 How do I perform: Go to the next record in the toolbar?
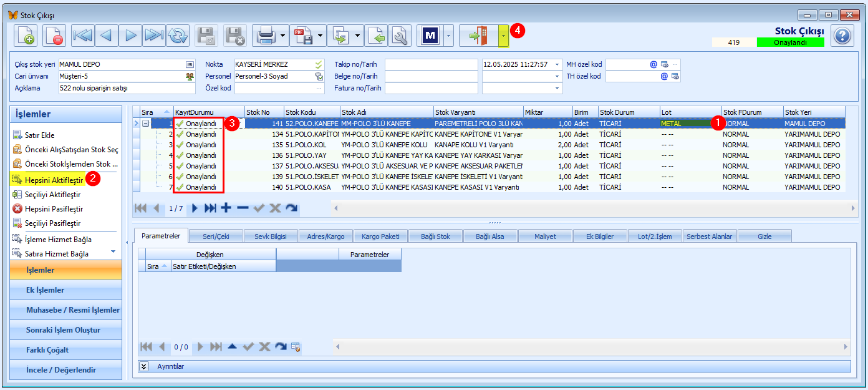130,36
